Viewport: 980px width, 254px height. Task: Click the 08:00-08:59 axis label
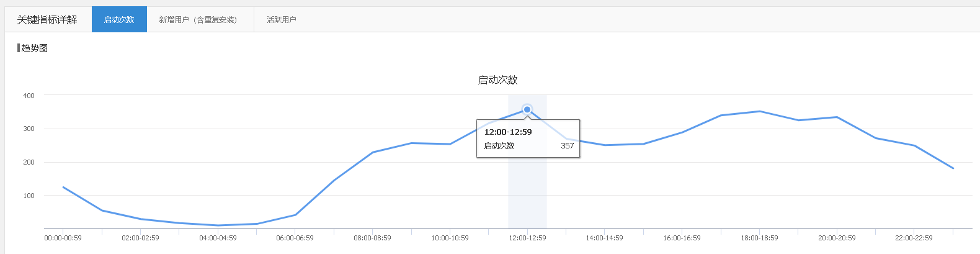pos(372,238)
